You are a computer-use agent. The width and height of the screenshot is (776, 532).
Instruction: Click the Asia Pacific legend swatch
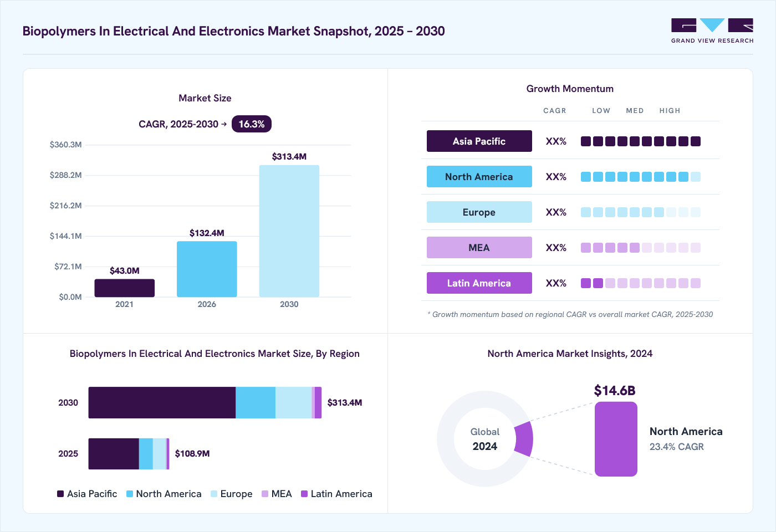60,494
